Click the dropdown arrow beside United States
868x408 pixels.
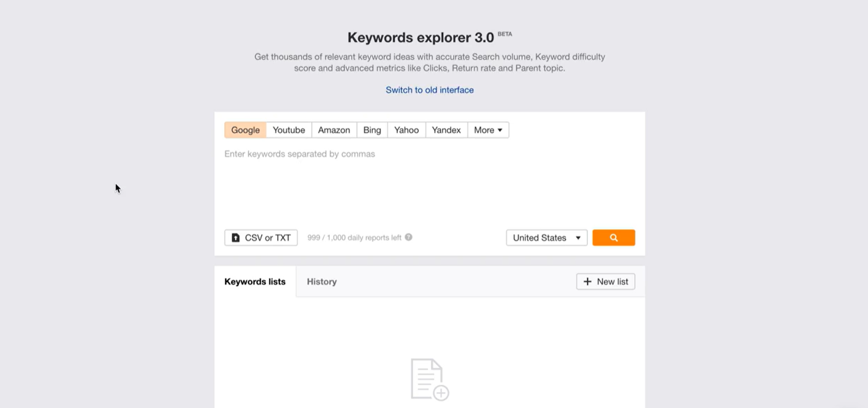point(577,237)
